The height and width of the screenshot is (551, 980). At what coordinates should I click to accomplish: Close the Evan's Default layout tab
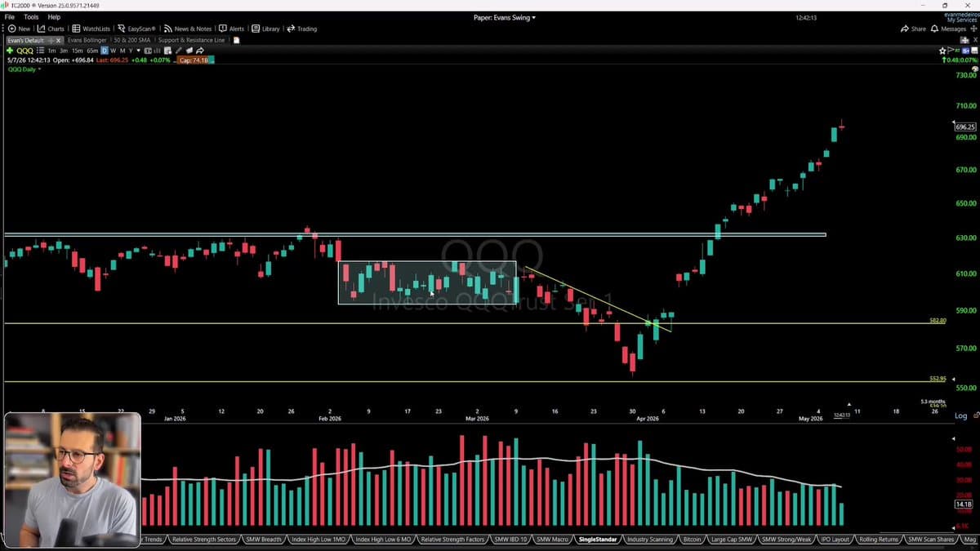tap(58, 40)
